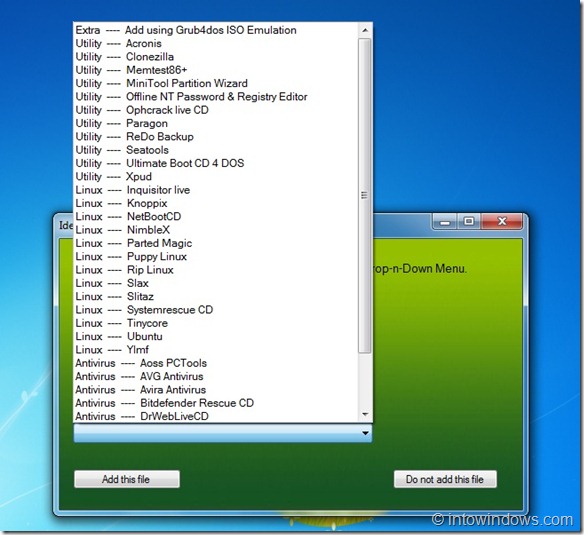Minimize the dialog window
The width and height of the screenshot is (584, 535).
tap(445, 222)
